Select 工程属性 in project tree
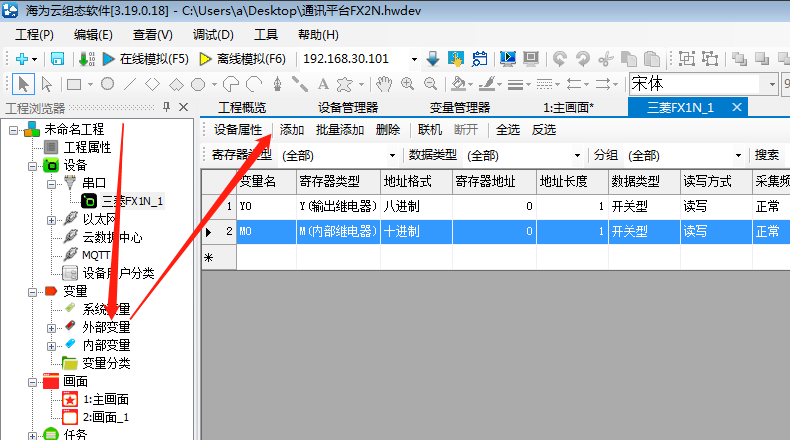Screen dimensions: 790x440 click(x=87, y=147)
